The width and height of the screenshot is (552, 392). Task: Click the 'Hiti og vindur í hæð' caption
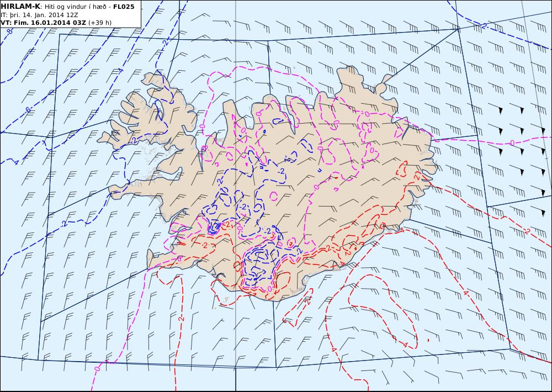pos(75,7)
